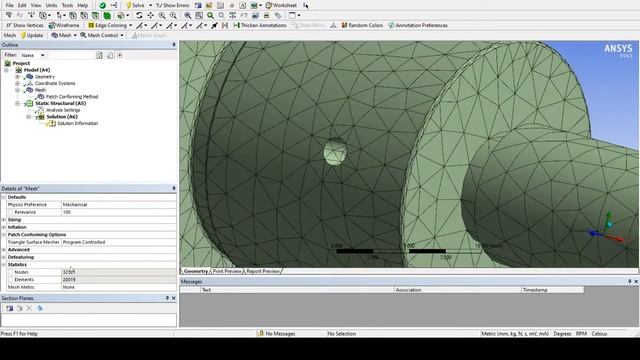Click the New Section Plane icon
640x360 pixels.
pos(9,309)
